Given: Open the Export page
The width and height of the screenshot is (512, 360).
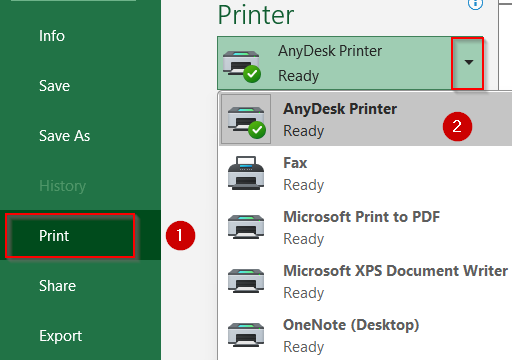Looking at the screenshot, I should [80, 336].
